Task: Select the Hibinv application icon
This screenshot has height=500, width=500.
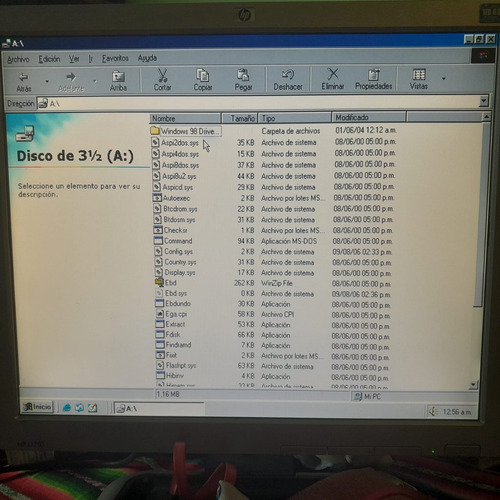Action: (x=161, y=376)
